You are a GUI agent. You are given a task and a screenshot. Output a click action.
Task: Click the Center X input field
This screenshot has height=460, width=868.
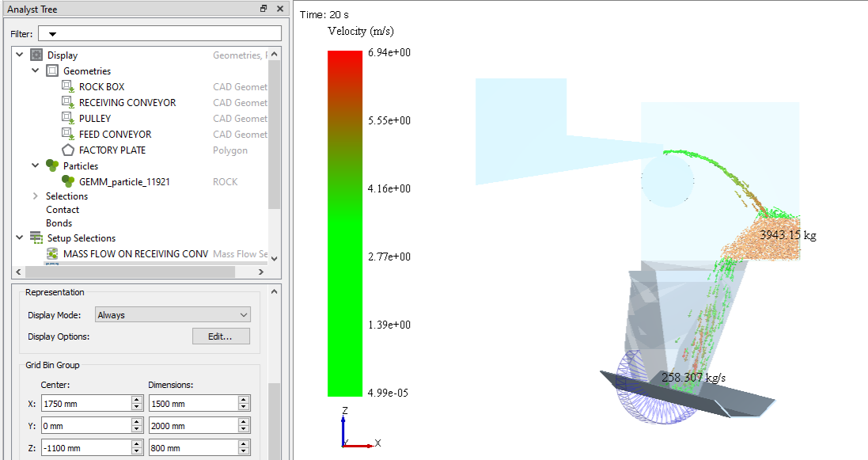point(85,404)
